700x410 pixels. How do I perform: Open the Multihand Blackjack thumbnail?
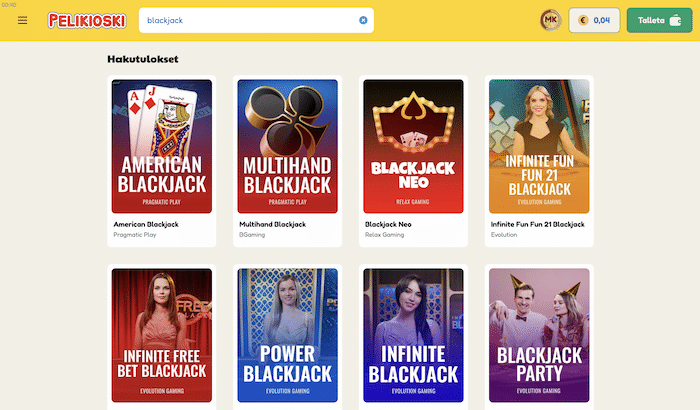tap(288, 146)
